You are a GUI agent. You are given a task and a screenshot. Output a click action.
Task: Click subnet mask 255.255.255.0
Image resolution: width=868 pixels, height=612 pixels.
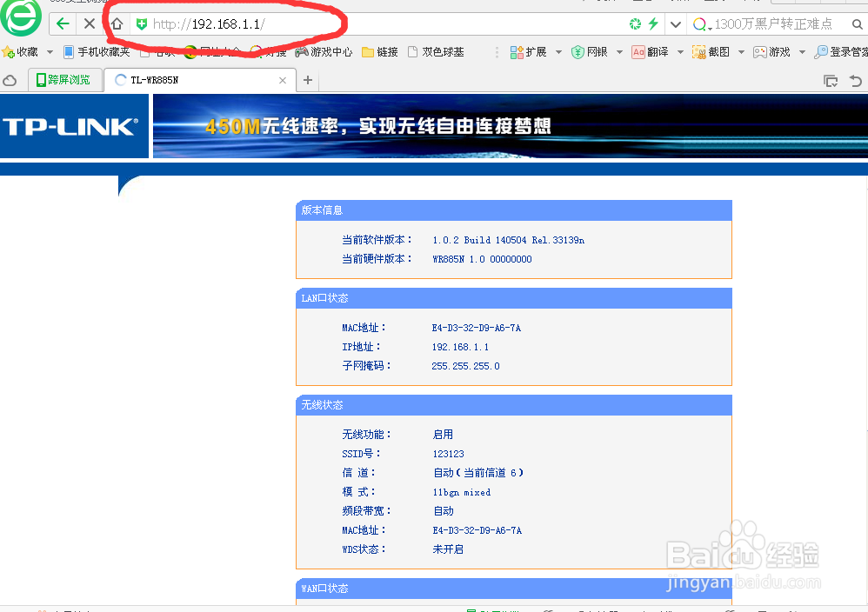point(465,366)
